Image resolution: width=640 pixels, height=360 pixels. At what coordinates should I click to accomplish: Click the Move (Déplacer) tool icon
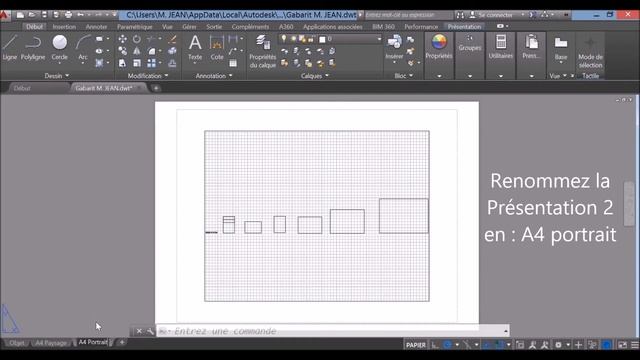122,39
